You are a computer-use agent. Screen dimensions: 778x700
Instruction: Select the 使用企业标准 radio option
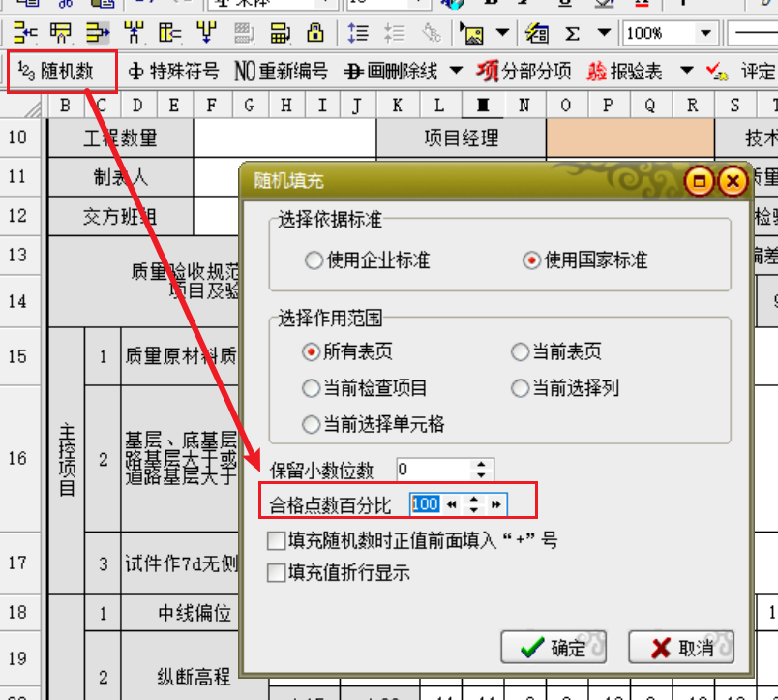click(x=313, y=260)
